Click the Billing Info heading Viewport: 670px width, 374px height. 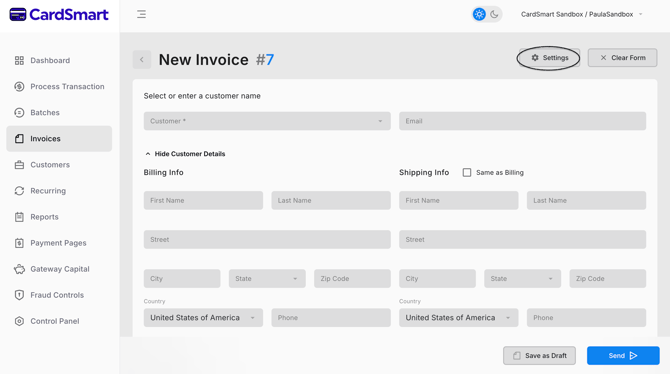point(164,172)
